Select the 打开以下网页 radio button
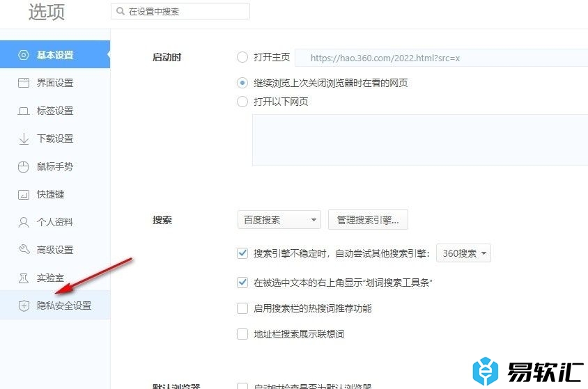 (242, 102)
